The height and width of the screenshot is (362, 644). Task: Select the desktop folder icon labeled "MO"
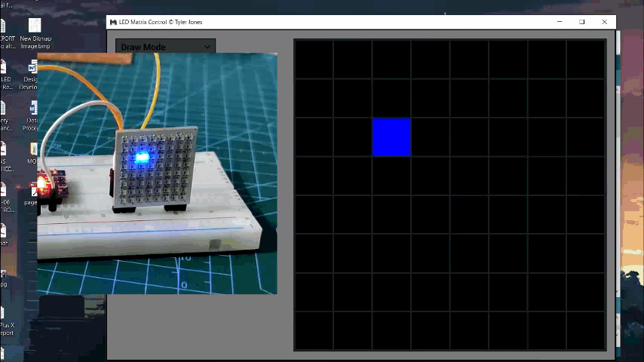tap(32, 151)
